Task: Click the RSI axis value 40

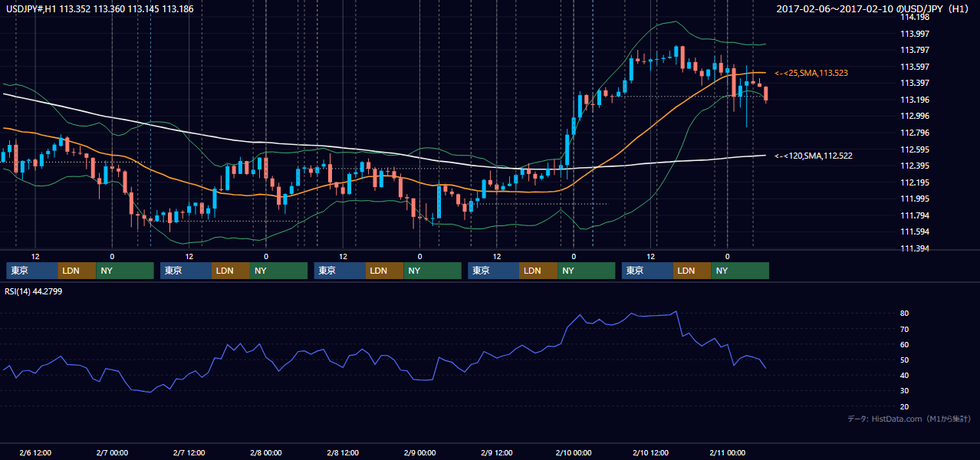Action: tap(905, 375)
